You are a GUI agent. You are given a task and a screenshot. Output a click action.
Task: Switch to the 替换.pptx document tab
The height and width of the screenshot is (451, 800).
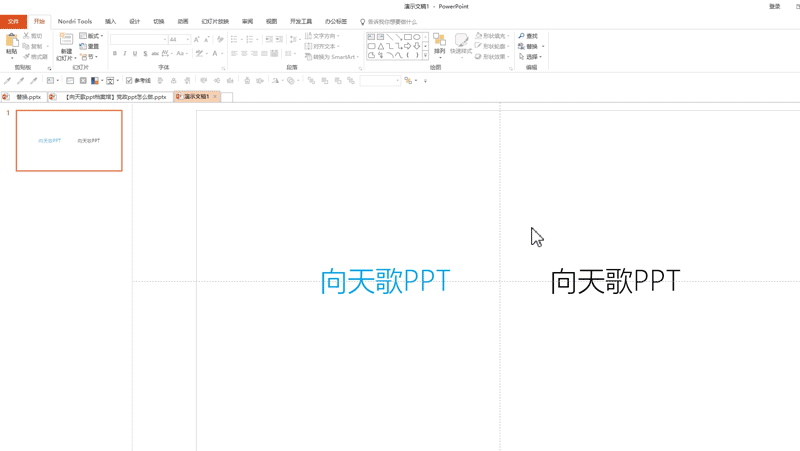(24, 96)
